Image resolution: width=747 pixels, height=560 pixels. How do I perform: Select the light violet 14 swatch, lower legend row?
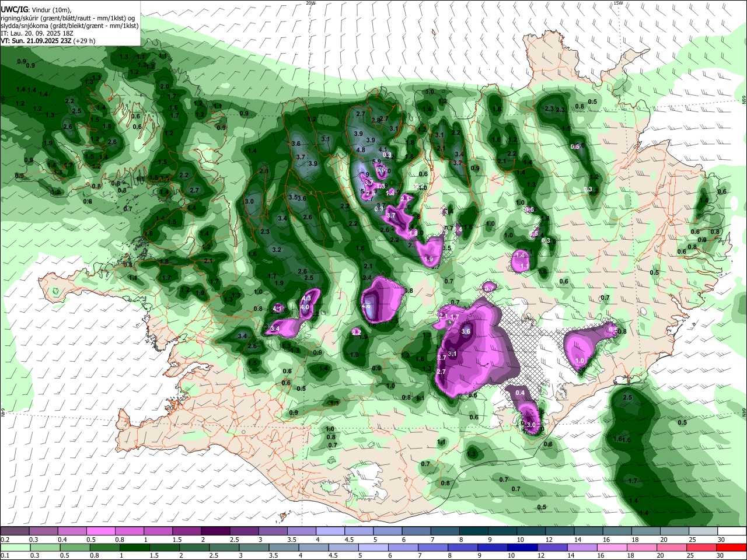click(581, 547)
